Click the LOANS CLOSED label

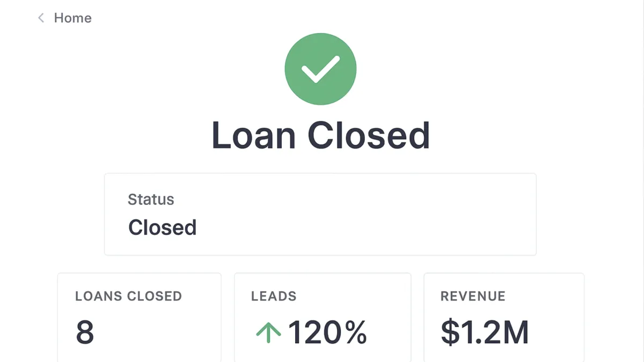(128, 296)
